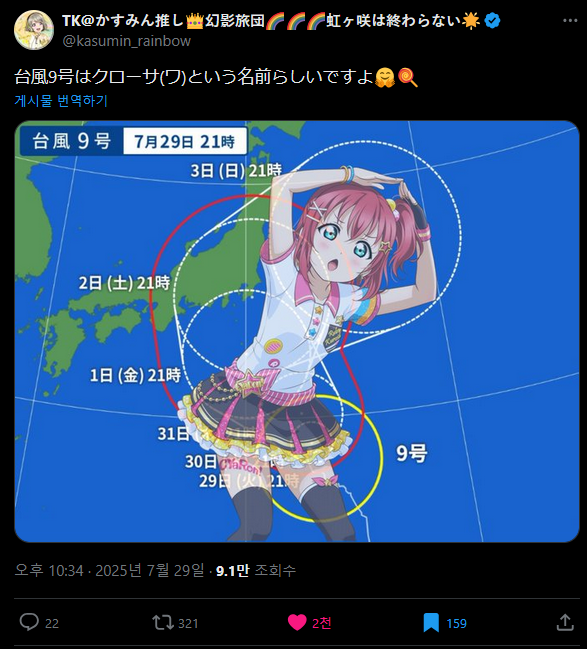
Task: Click the lollipop emoji in the post
Action: click(x=407, y=78)
